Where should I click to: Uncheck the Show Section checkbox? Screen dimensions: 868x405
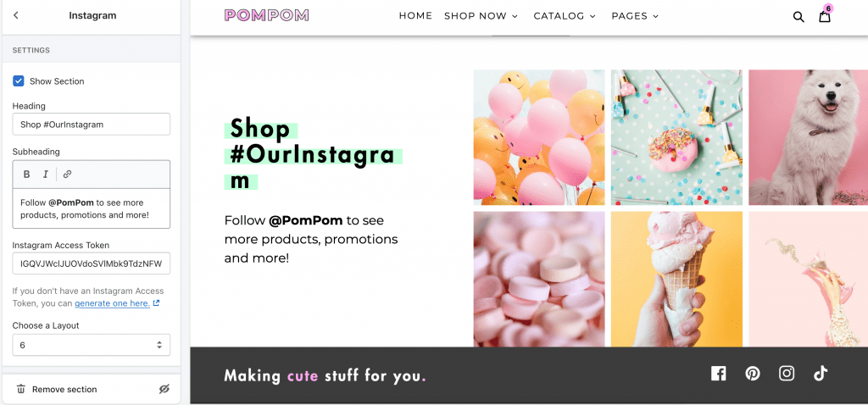point(19,81)
